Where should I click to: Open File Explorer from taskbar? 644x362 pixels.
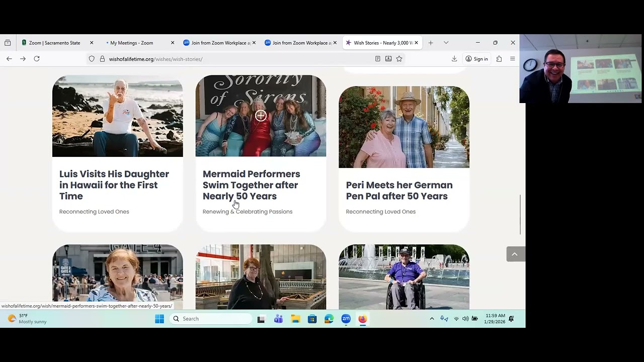(x=295, y=319)
